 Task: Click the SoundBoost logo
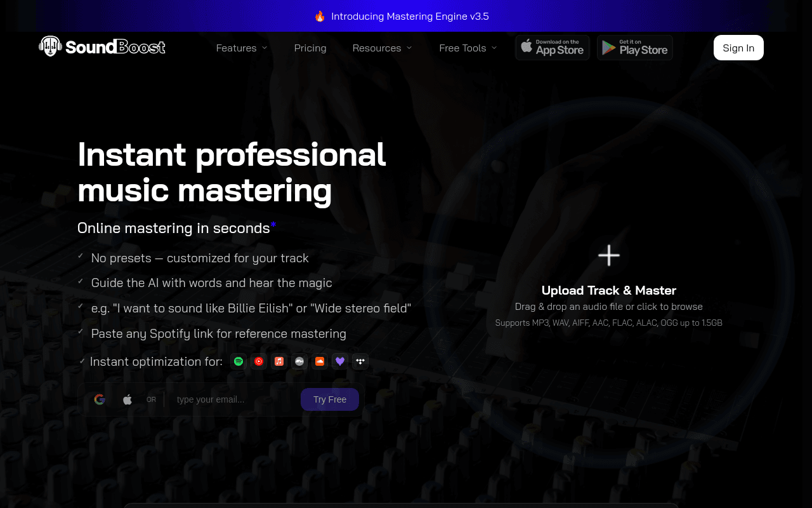102,46
